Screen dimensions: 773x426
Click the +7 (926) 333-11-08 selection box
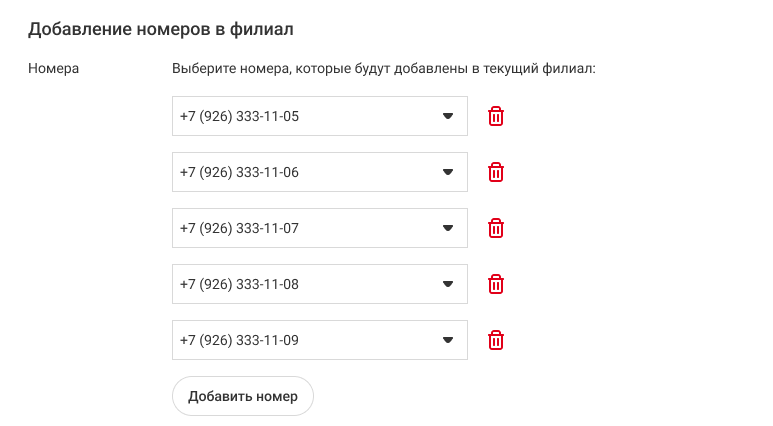319,284
